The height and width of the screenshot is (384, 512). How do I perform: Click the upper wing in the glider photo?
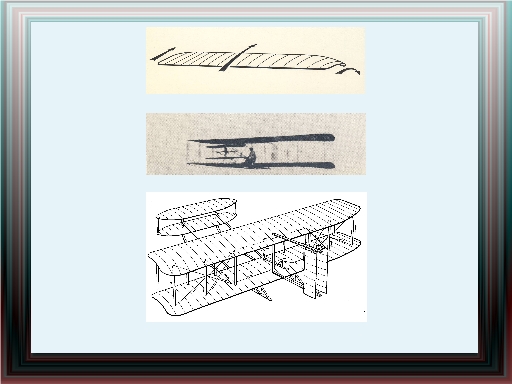click(x=261, y=139)
